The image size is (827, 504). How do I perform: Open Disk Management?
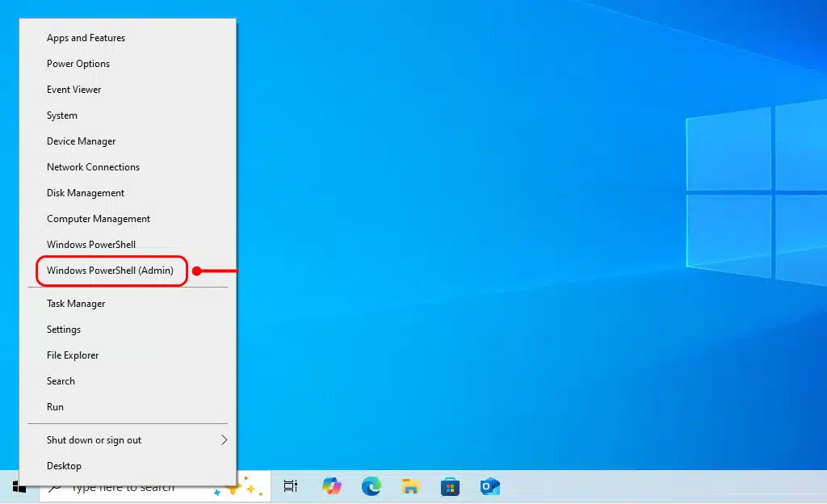tap(86, 193)
